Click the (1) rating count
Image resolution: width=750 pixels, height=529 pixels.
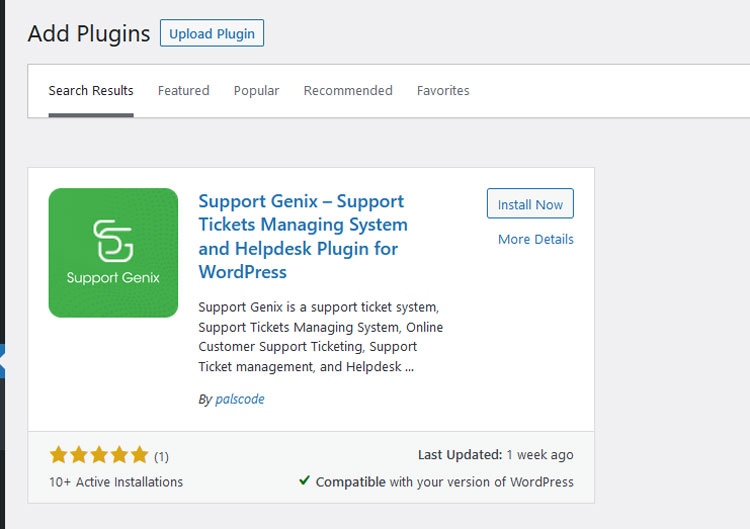tap(161, 457)
